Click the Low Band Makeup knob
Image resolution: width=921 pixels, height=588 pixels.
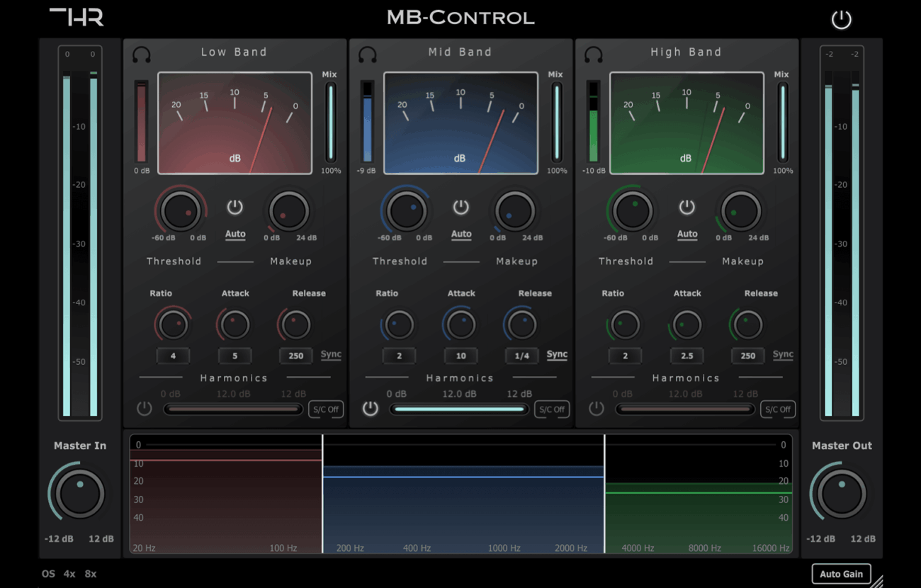click(x=289, y=210)
